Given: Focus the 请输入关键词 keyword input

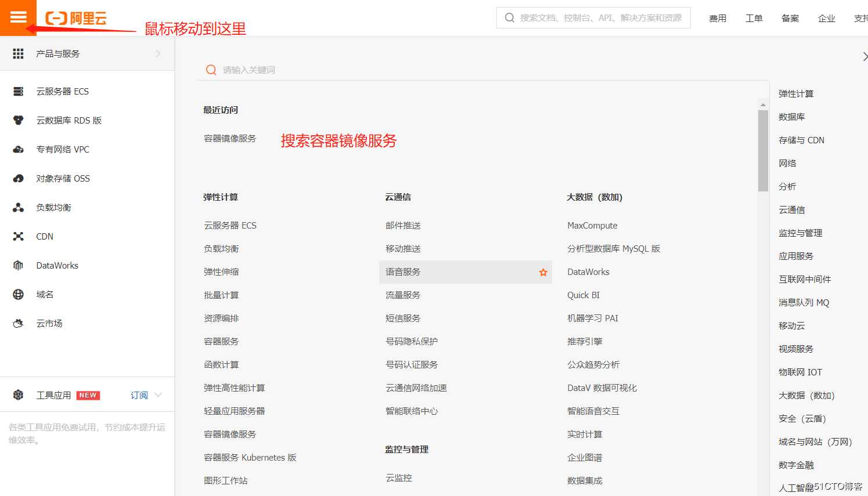Looking at the screenshot, I should tap(483, 70).
